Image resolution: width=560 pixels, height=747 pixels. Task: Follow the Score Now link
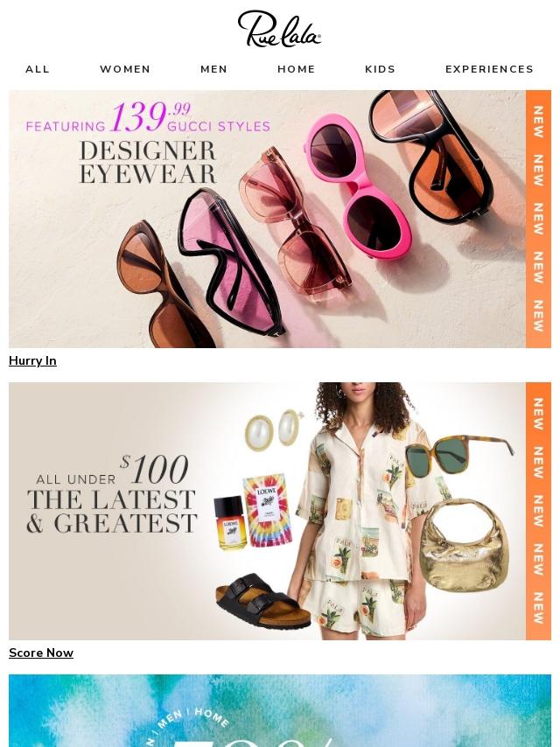[x=41, y=653]
